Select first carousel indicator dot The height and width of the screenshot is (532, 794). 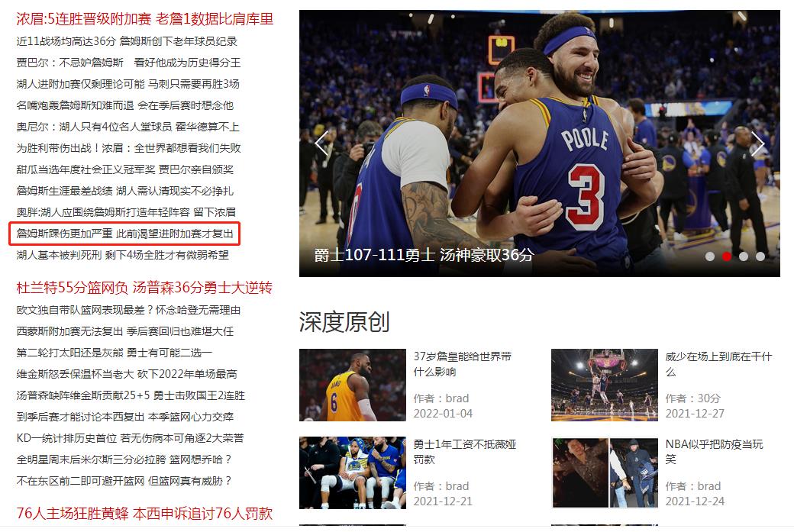[x=710, y=256]
